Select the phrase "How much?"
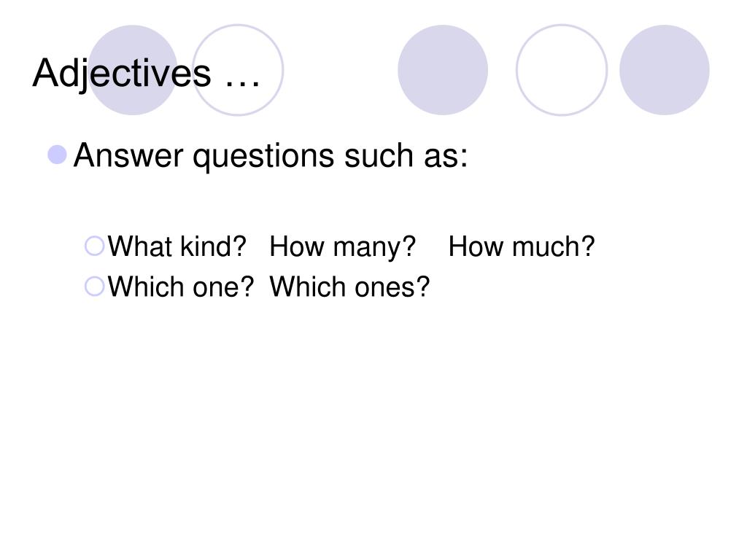Viewport: 747px width, 560px height. 522,246
